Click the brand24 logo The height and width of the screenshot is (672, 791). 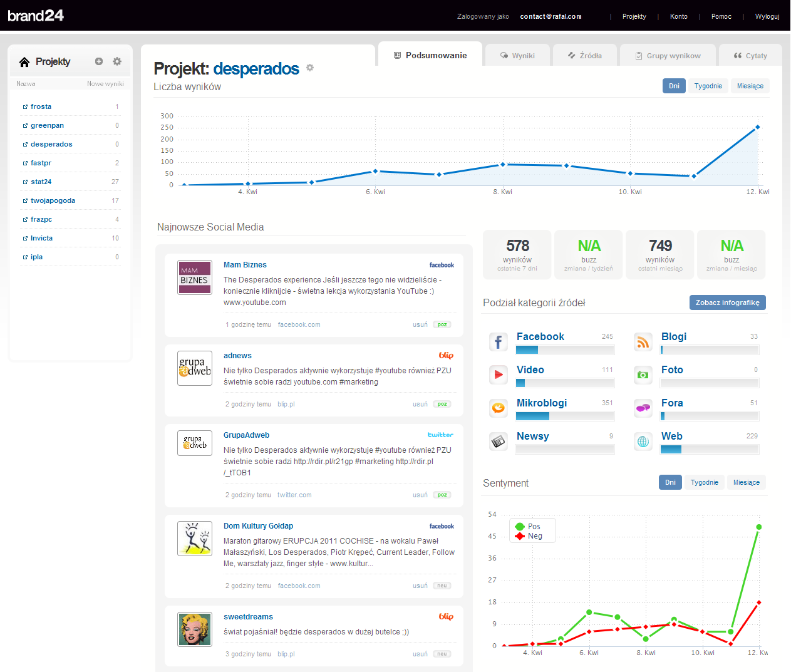(x=36, y=16)
